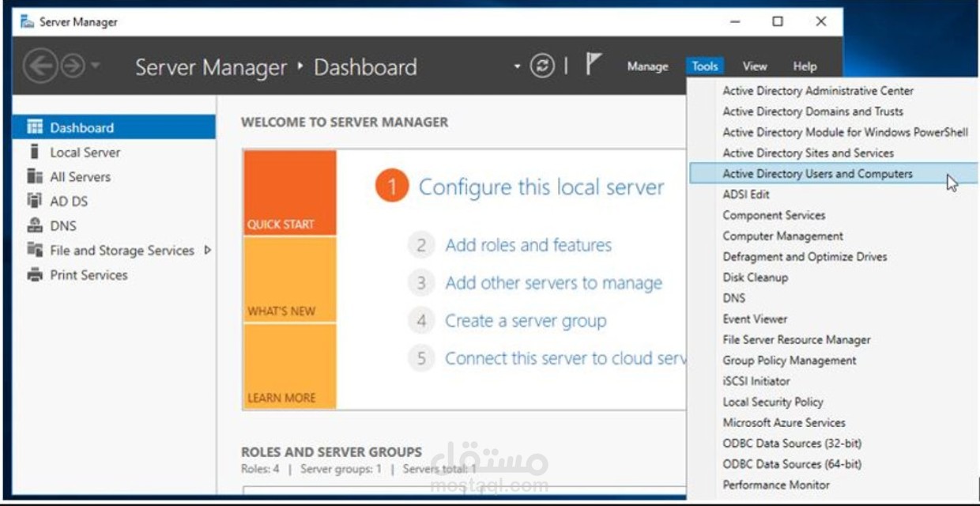The image size is (980, 506).
Task: Select the WHAT'S NEW tile
Action: tap(290, 280)
